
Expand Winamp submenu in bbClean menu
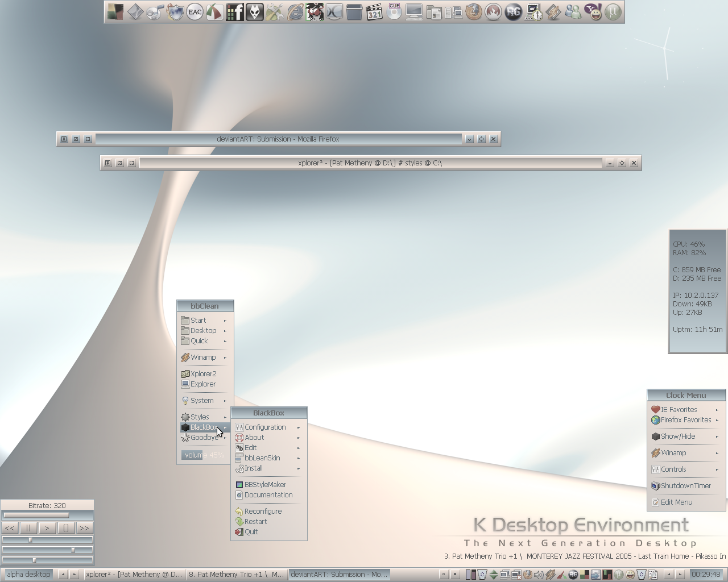205,357
